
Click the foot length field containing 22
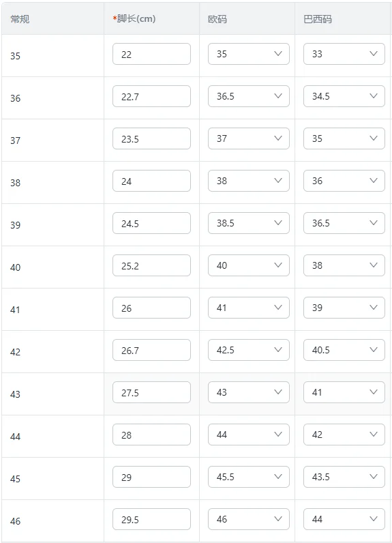point(151,54)
